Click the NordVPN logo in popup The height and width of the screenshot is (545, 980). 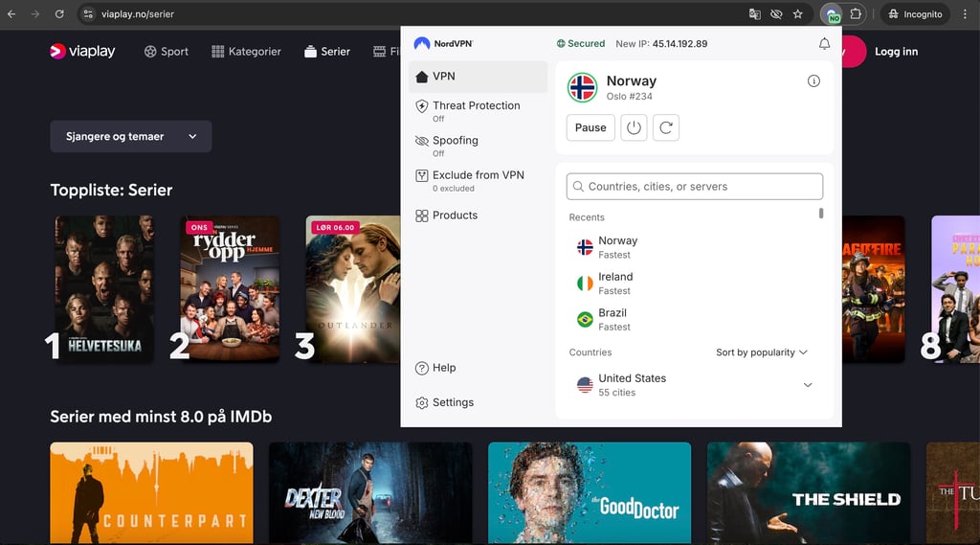[444, 43]
